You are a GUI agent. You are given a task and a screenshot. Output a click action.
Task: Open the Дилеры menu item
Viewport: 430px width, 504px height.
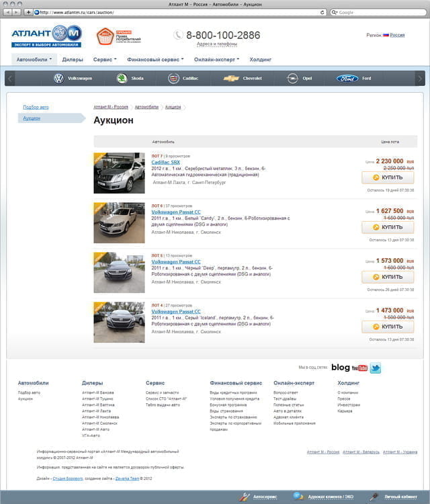[x=73, y=59]
